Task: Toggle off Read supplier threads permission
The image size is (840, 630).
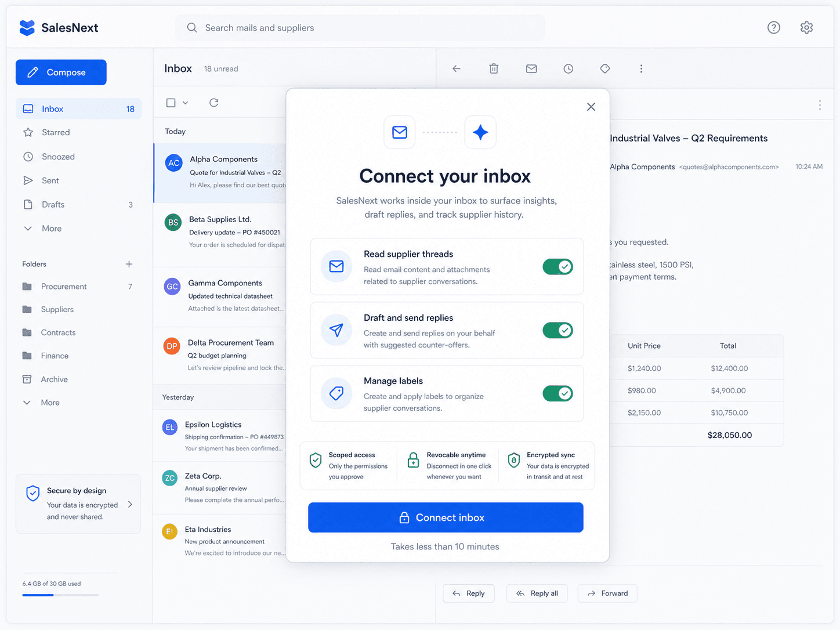Action: tap(557, 267)
